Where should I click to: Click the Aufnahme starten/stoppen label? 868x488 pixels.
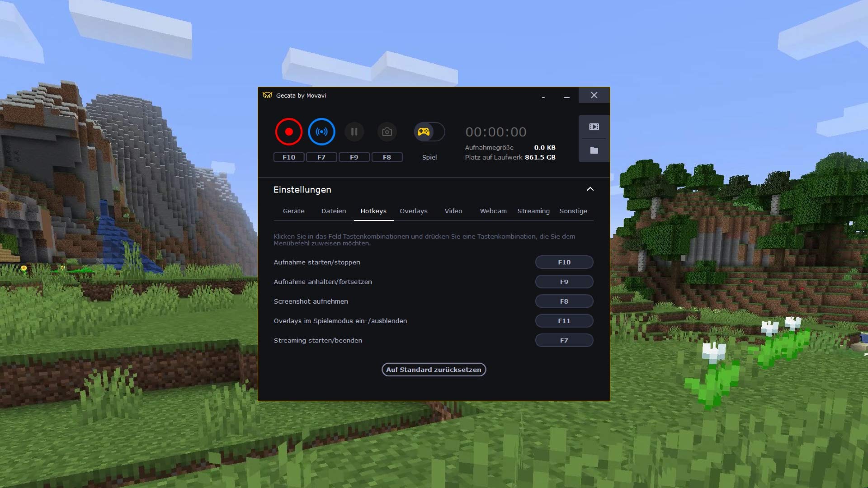317,263
